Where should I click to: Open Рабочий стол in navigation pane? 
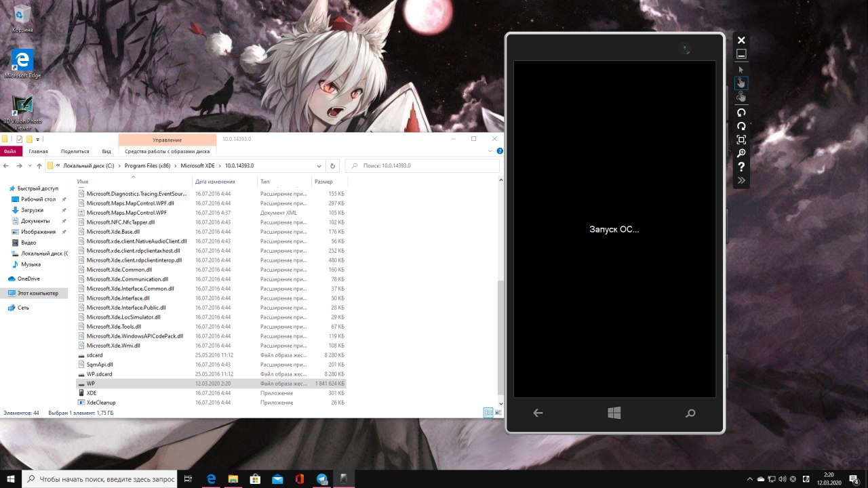click(x=38, y=199)
